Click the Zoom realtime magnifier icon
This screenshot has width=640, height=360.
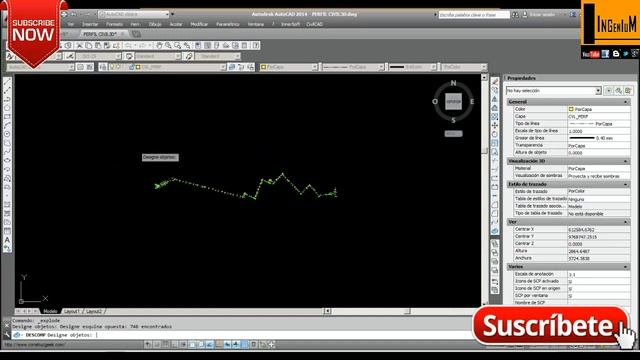click(x=168, y=46)
